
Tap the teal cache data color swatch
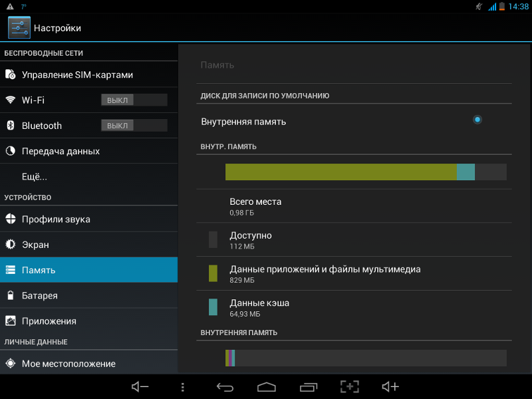tap(213, 307)
